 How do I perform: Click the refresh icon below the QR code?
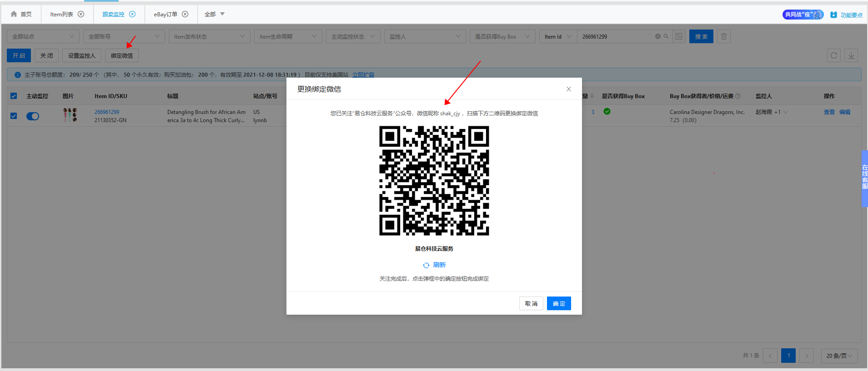pyautogui.click(x=426, y=265)
